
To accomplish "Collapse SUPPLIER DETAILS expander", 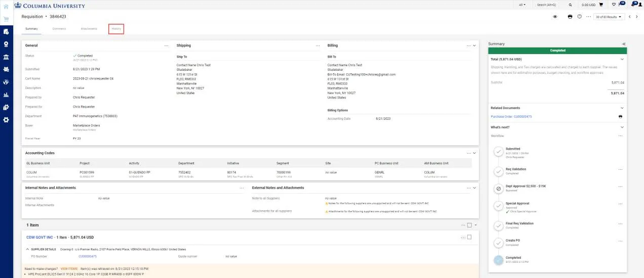I will coord(27,249).
